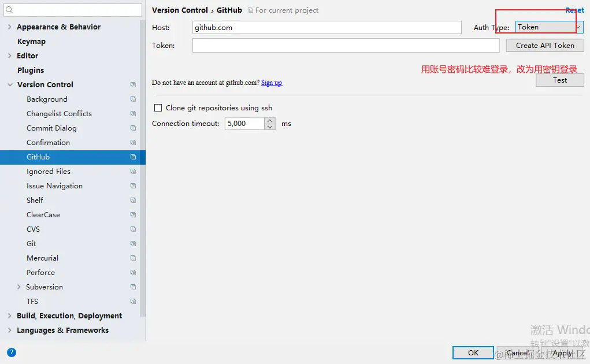Focus the settings search box
The height and width of the screenshot is (364, 590).
(73, 10)
